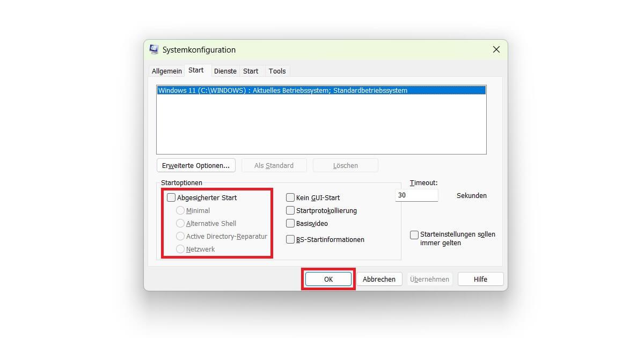
Task: Check the Basisvideo option
Action: tap(290, 223)
